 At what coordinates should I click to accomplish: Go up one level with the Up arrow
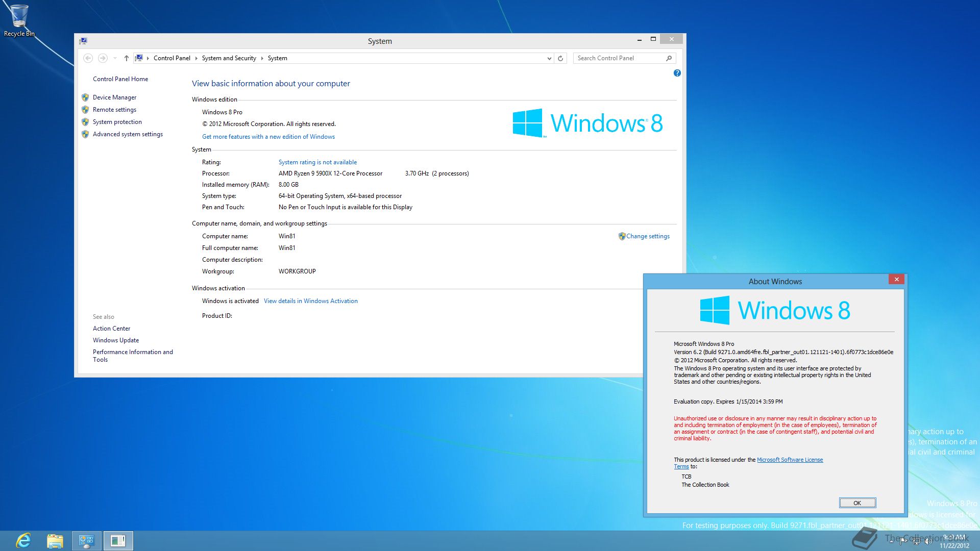126,58
